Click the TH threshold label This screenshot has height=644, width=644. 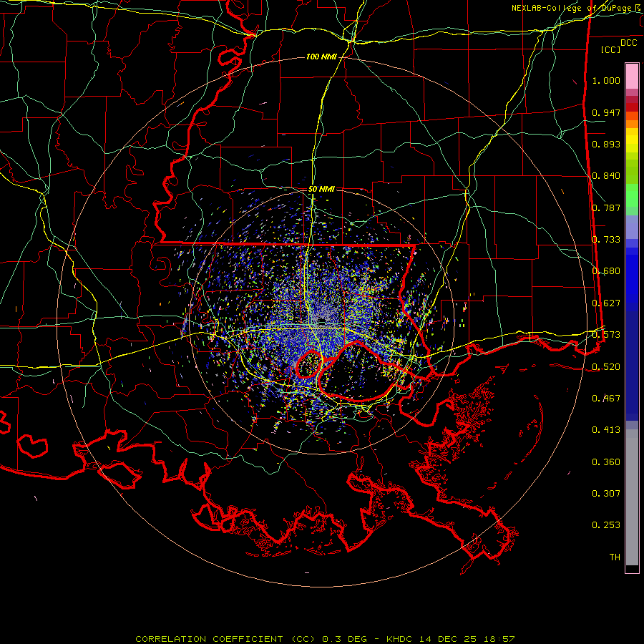pos(615,557)
